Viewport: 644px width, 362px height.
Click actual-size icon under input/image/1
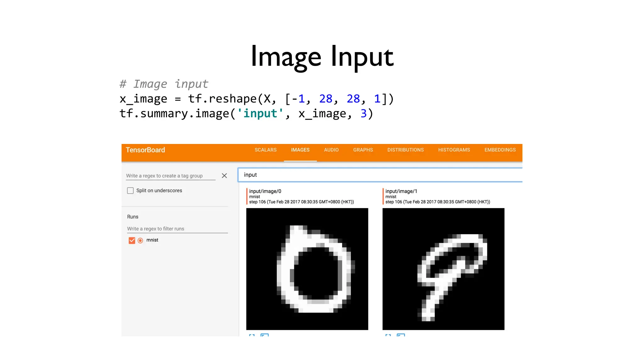[x=401, y=335]
